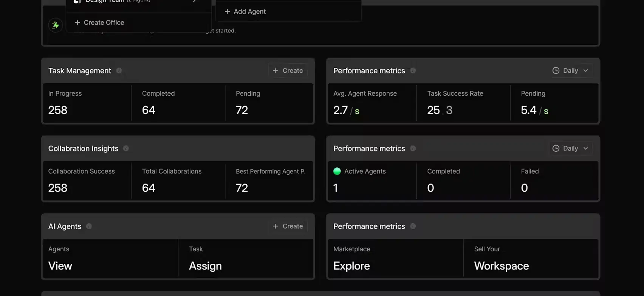
Task: Click the green lightning bolt icon
Action: [56, 25]
